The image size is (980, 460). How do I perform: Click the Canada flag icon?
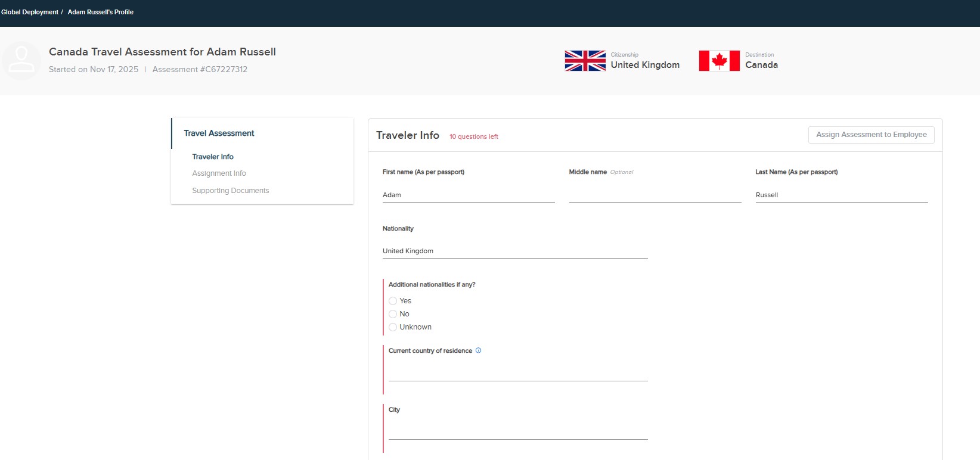click(719, 61)
